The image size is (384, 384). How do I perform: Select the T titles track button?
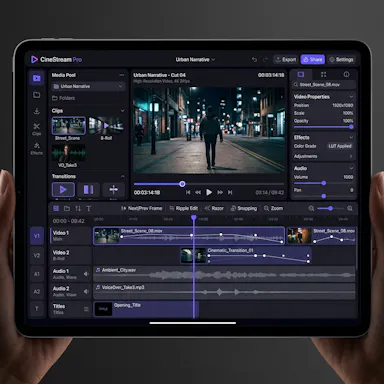(x=37, y=309)
